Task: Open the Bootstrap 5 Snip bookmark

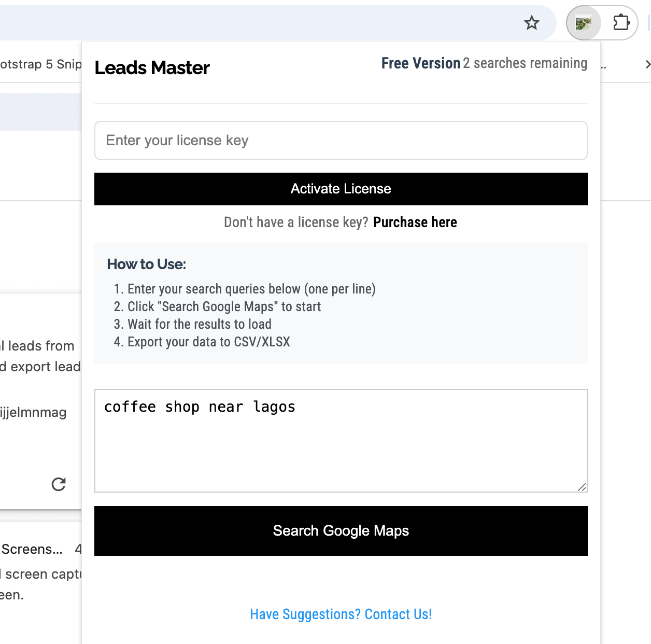Action: 40,64
